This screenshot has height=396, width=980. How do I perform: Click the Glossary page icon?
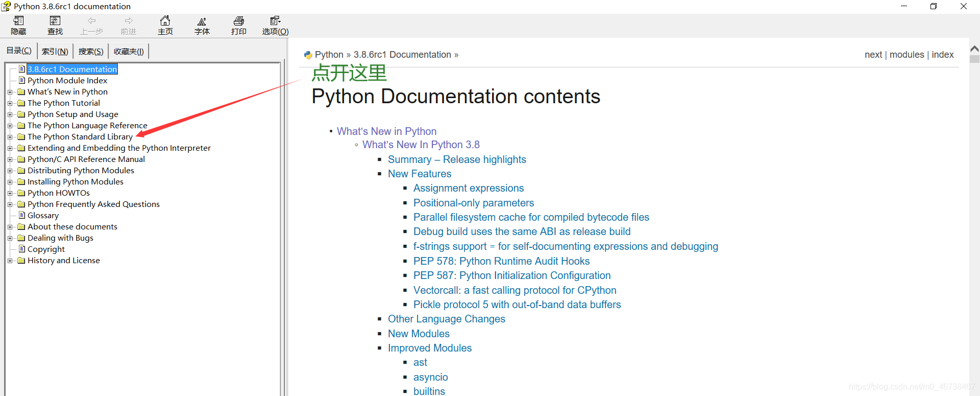click(22, 215)
